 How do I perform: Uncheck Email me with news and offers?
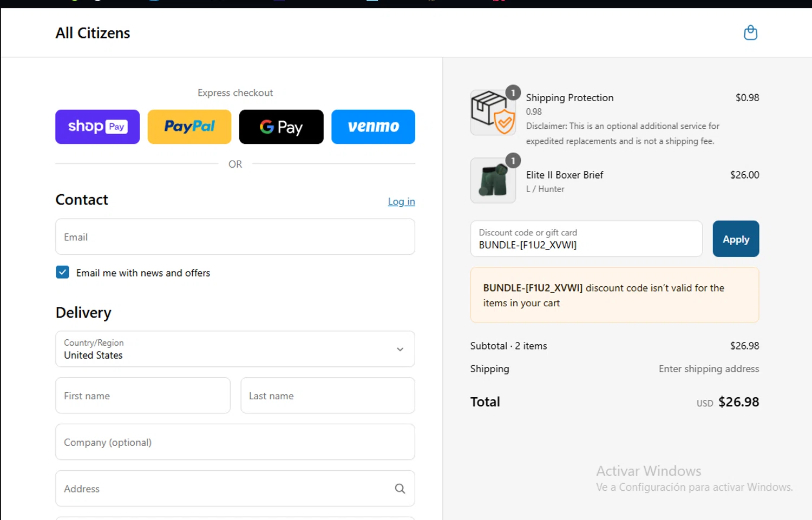(62, 272)
